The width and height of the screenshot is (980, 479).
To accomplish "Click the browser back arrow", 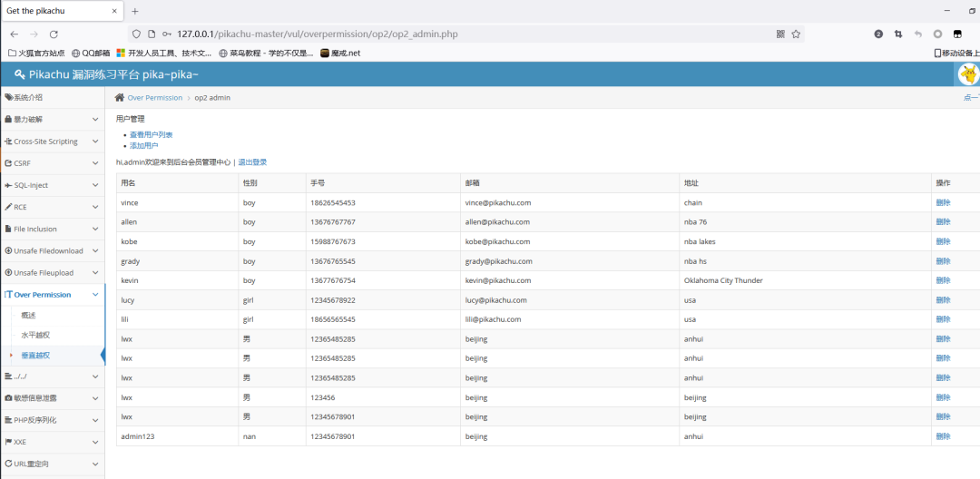I will click(x=15, y=34).
